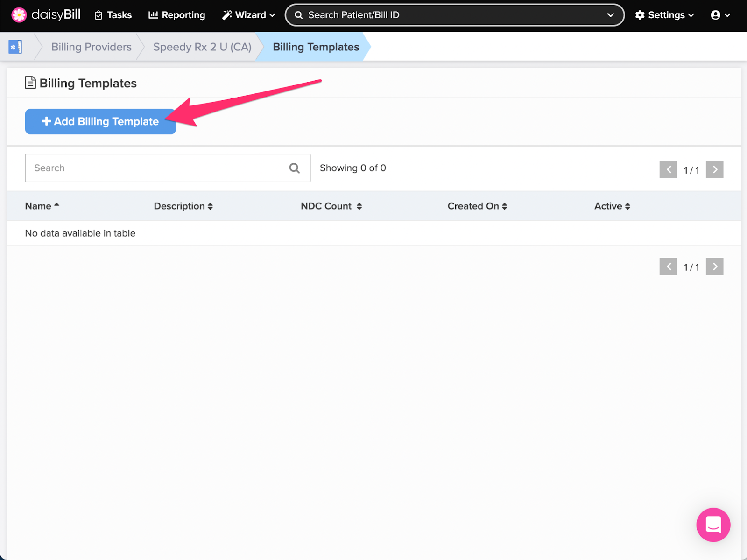Sort table by Created On column
The image size is (747, 560).
coord(477,206)
